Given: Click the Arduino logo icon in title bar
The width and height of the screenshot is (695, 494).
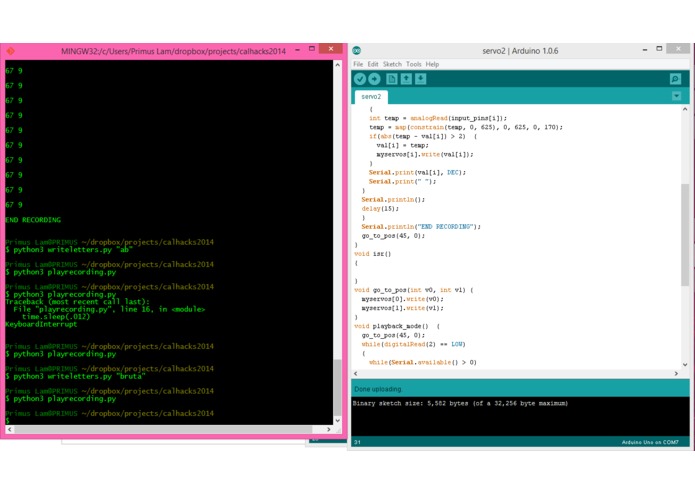Looking at the screenshot, I should pyautogui.click(x=357, y=51).
